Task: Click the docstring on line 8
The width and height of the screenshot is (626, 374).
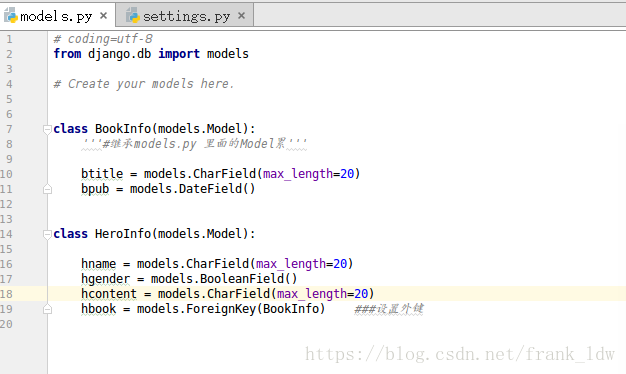Action: [194, 144]
